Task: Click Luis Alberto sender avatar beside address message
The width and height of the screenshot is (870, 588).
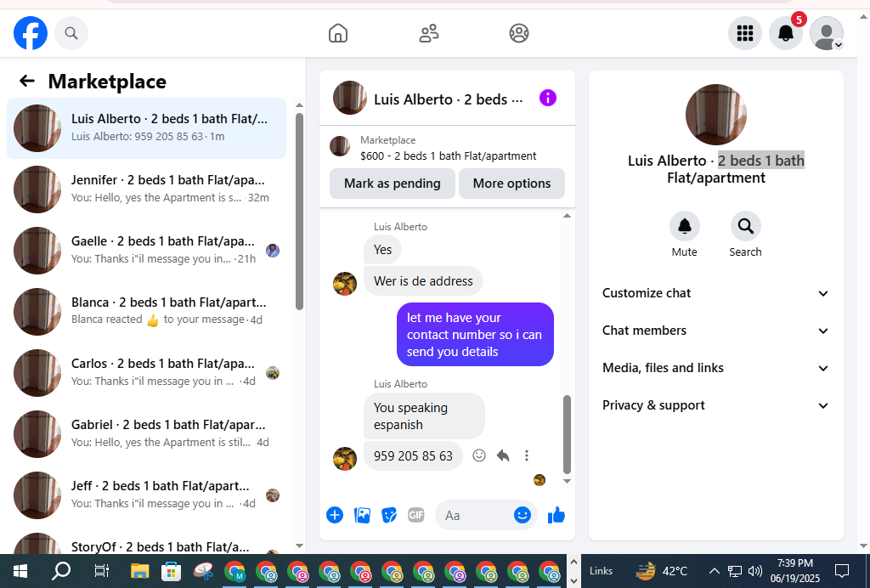Action: pyautogui.click(x=345, y=284)
